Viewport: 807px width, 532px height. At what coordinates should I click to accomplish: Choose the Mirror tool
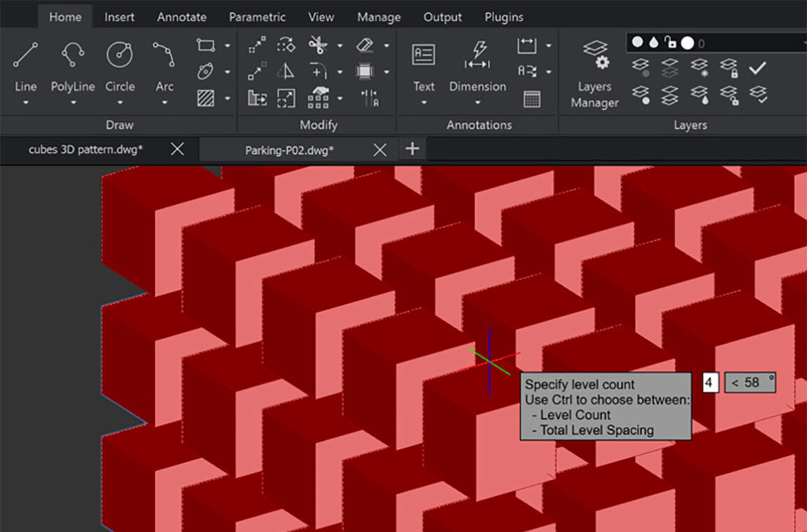pos(286,71)
